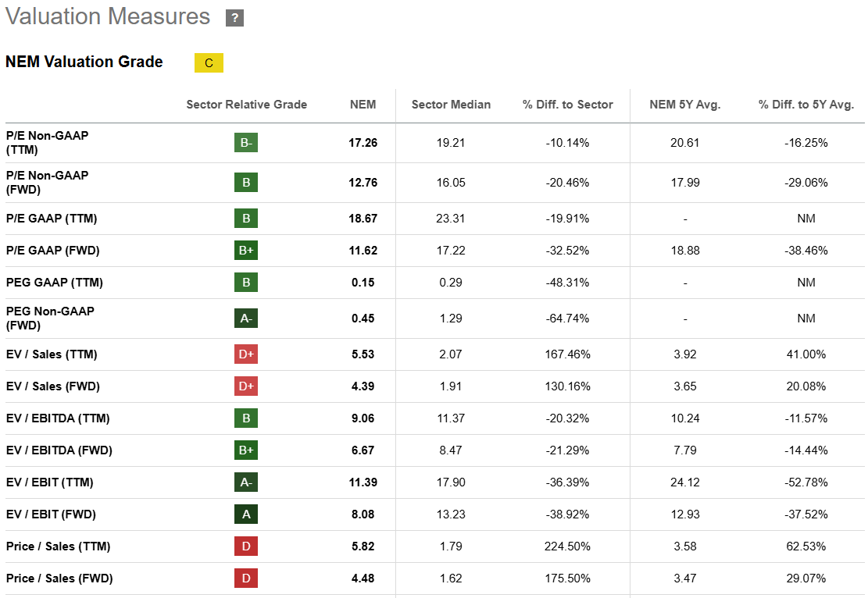The width and height of the screenshot is (868, 598).
Task: Click the B+ grade badge for EV / EBITDA (FWD)
Action: tap(246, 450)
